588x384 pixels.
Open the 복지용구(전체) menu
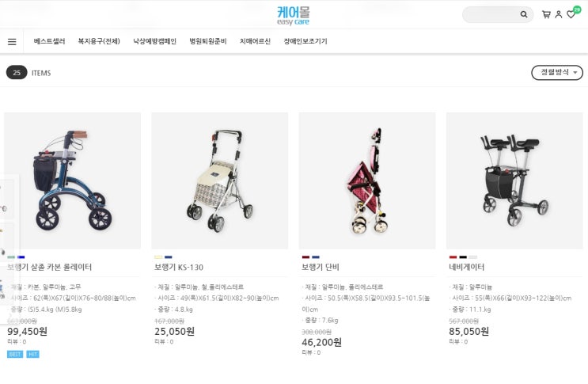(99, 41)
